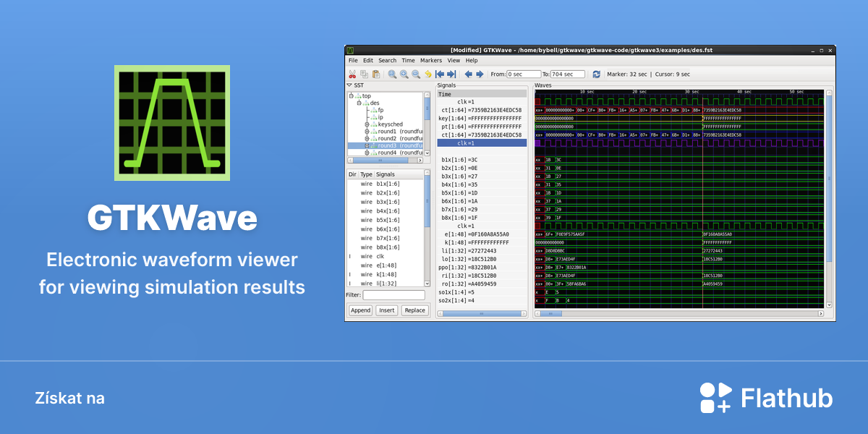Image resolution: width=868 pixels, height=434 pixels.
Task: Click the Insert button
Action: click(x=386, y=310)
